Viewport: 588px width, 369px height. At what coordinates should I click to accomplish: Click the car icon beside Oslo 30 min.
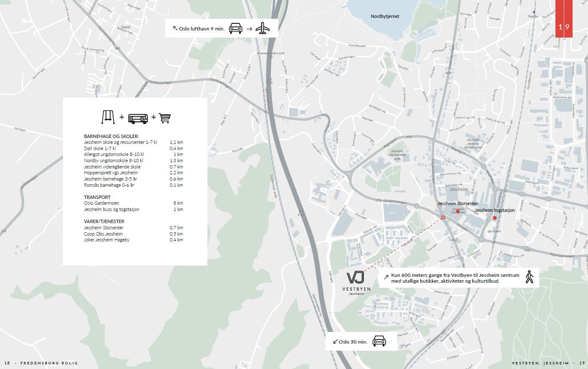point(379,341)
